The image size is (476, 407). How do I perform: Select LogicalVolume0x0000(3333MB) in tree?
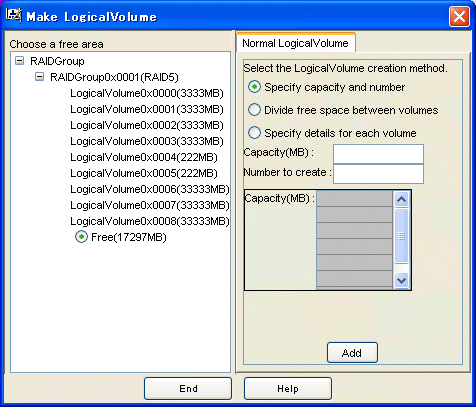tap(147, 93)
